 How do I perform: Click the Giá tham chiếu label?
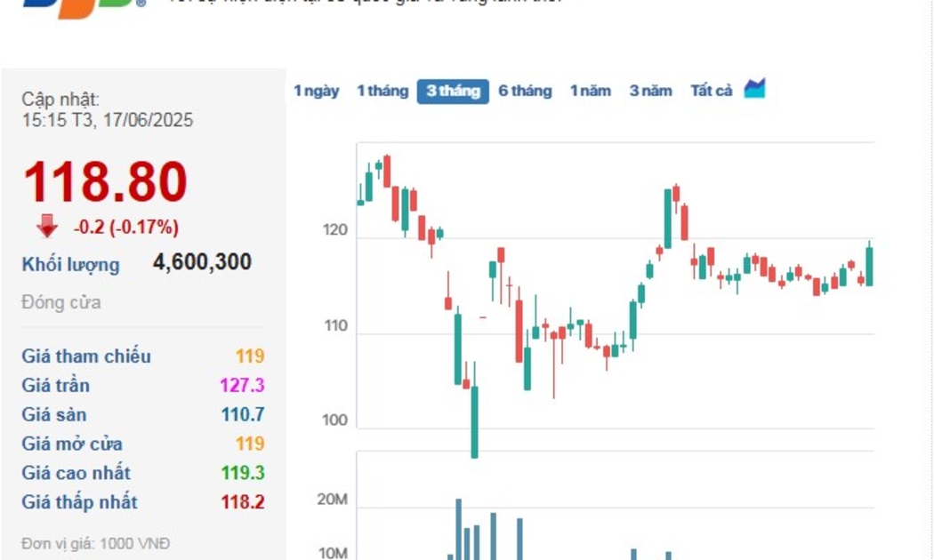(x=86, y=356)
